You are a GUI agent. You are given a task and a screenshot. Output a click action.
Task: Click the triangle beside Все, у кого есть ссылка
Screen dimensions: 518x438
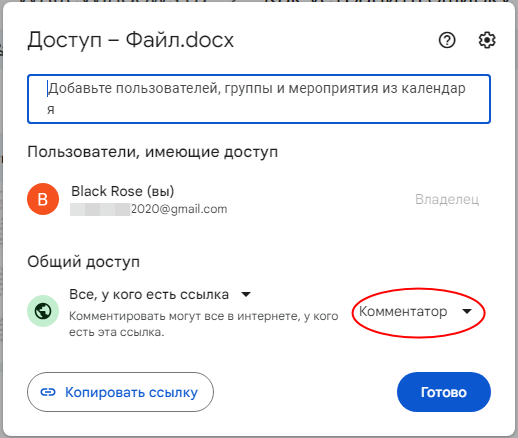246,294
